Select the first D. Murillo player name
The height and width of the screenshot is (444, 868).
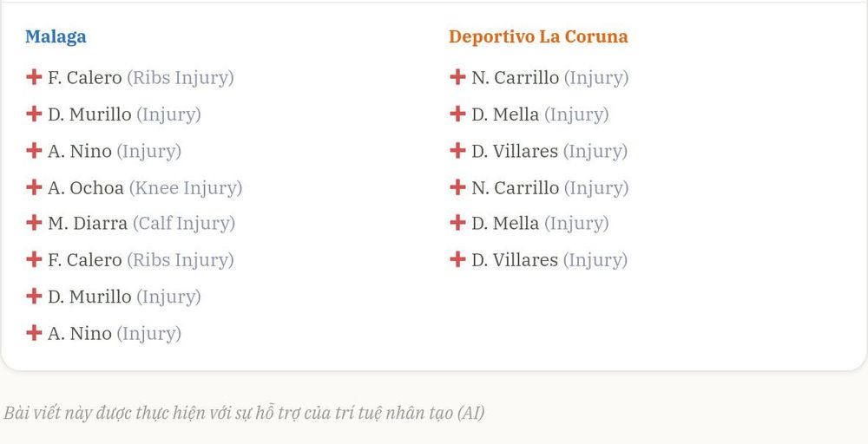click(89, 114)
